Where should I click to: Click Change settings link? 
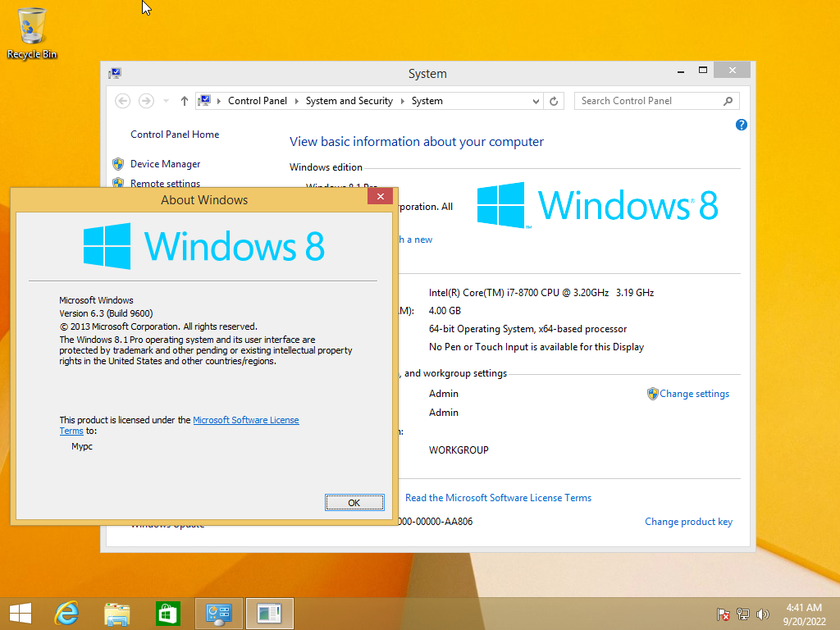[694, 394]
